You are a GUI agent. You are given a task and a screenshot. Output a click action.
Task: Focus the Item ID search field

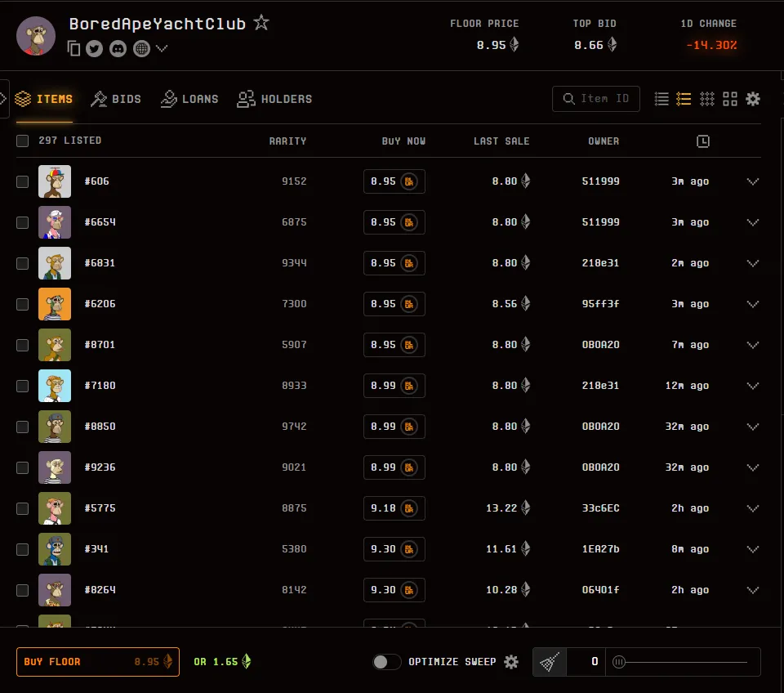(596, 99)
